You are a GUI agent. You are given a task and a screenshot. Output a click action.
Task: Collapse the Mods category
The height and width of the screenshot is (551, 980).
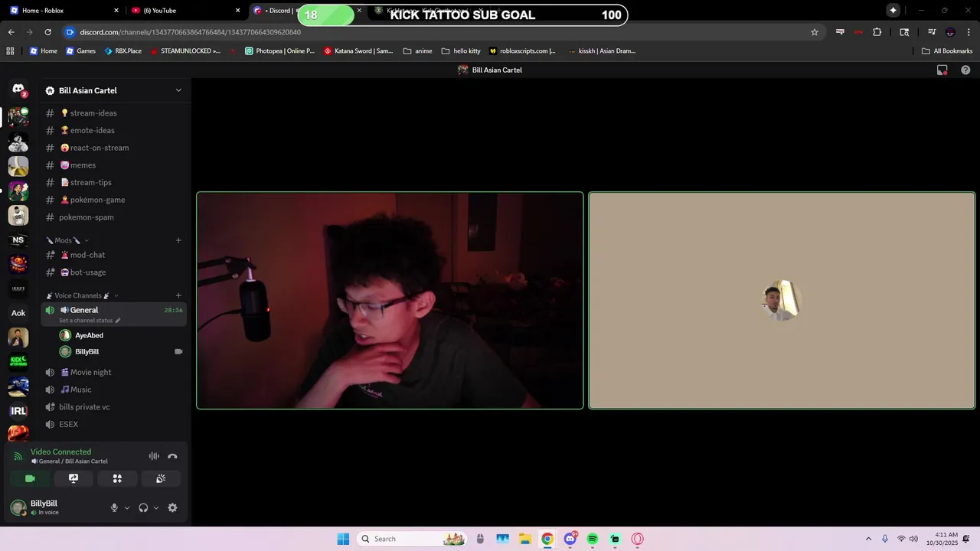(x=67, y=240)
